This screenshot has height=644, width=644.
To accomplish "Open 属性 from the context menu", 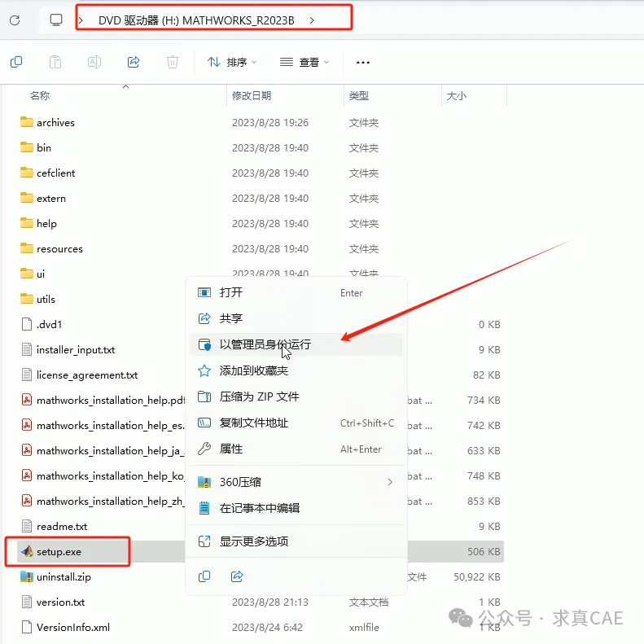I will click(x=296, y=449).
